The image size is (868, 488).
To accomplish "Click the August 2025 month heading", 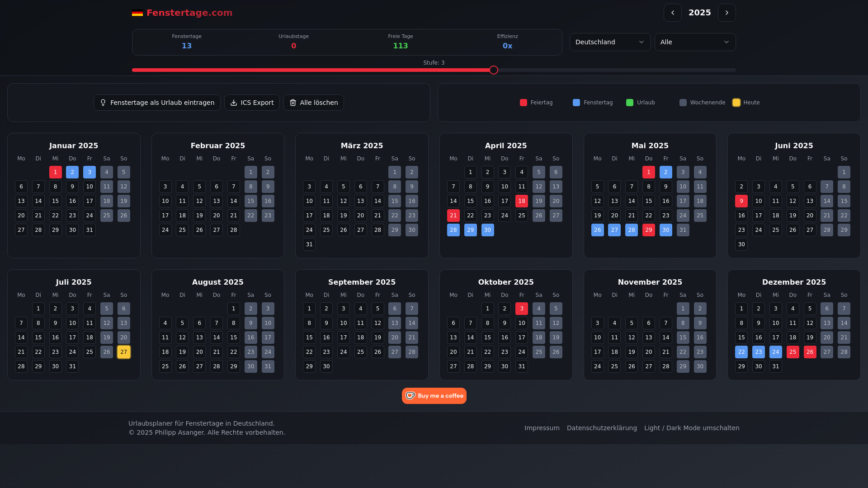I will pyautogui.click(x=218, y=282).
